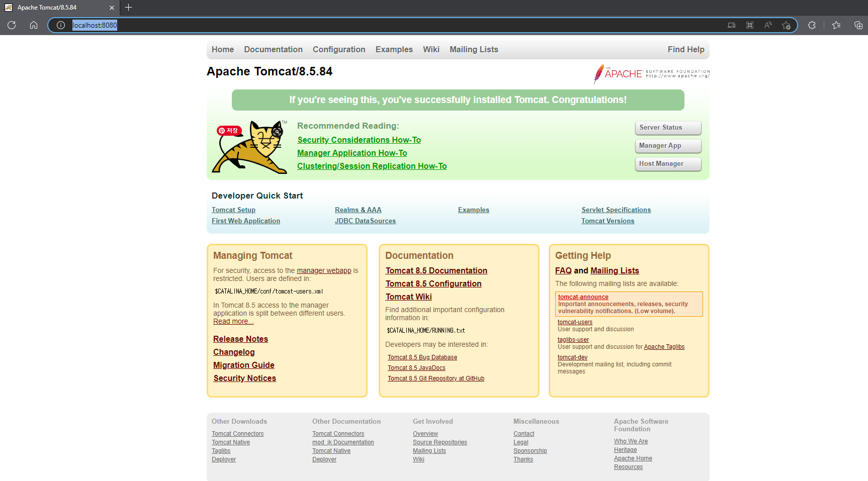Open Mailing Lists link in Getting Help heading

(x=615, y=270)
